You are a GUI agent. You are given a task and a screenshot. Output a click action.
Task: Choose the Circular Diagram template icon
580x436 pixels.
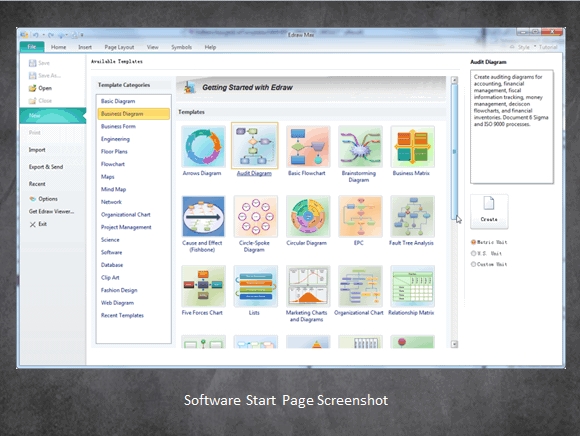pos(308,216)
